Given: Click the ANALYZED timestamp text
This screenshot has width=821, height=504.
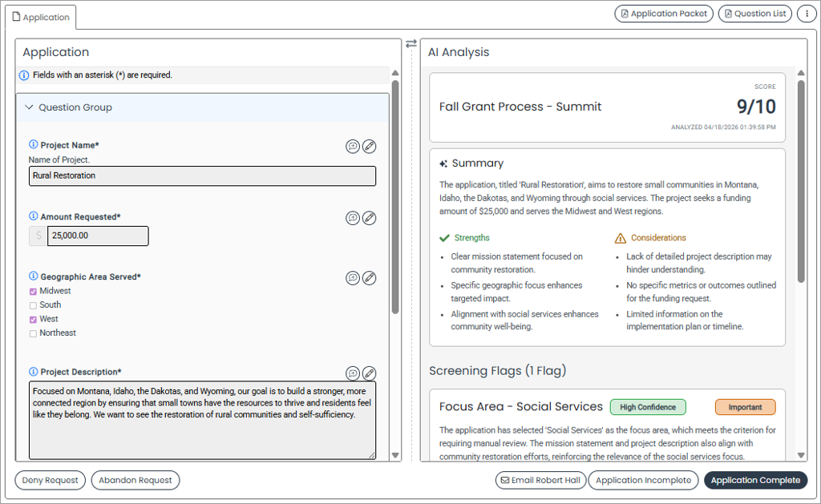Looking at the screenshot, I should click(x=723, y=127).
